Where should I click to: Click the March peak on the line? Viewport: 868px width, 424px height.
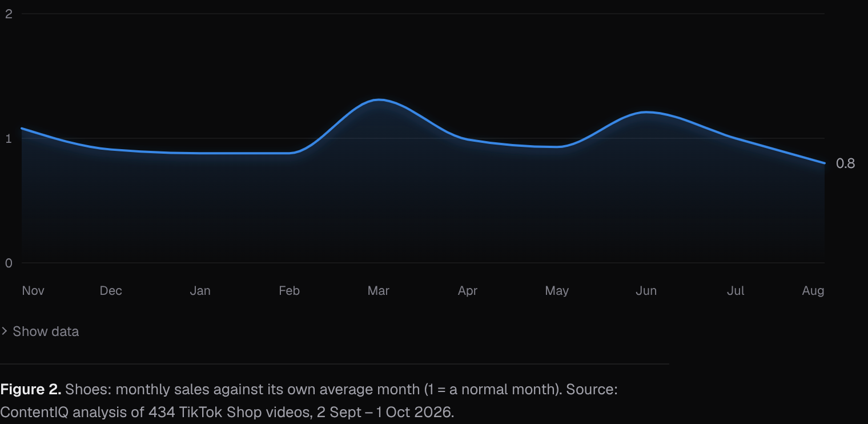(x=378, y=100)
